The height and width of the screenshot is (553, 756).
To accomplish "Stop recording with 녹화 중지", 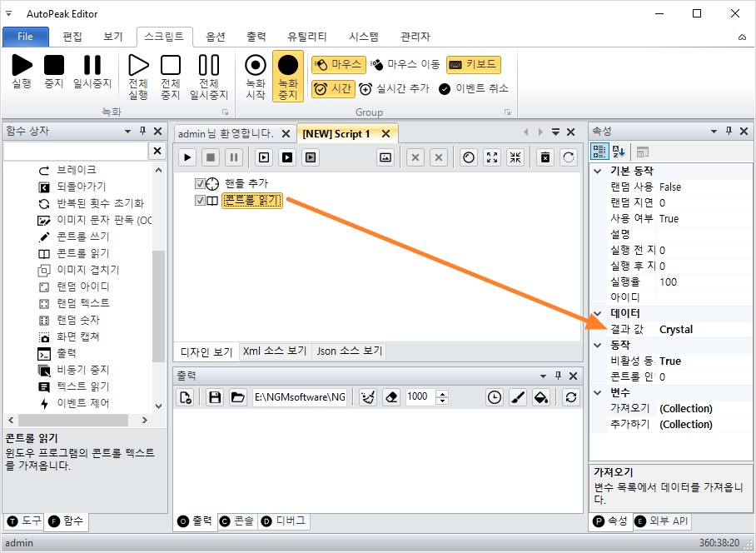I will (288, 77).
